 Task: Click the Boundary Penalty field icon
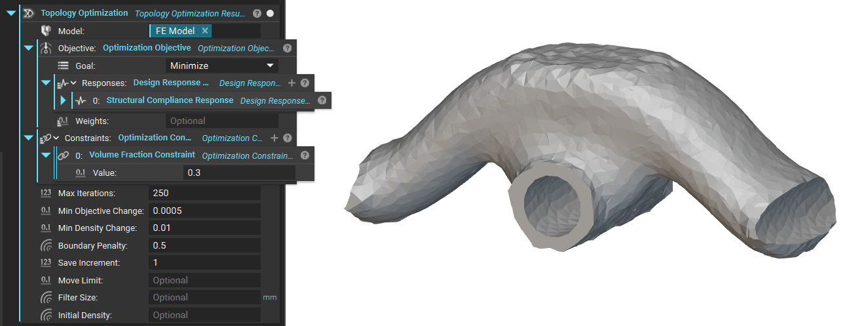tap(46, 246)
